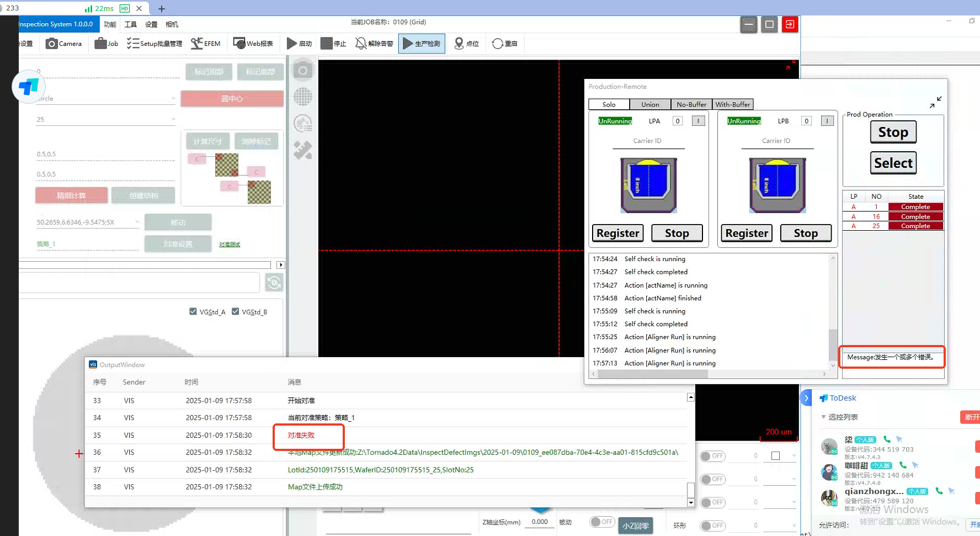The image size is (980, 536).
Task: Open the 设置 menu
Action: (151, 24)
